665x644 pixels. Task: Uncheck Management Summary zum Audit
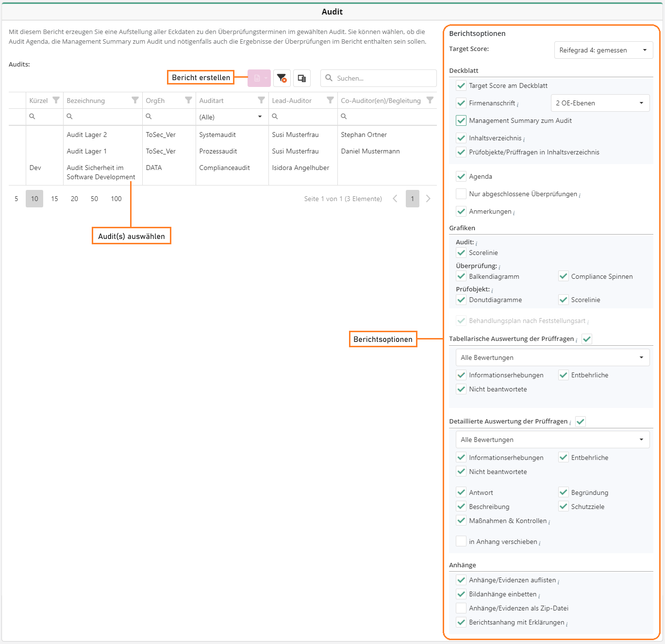click(461, 120)
